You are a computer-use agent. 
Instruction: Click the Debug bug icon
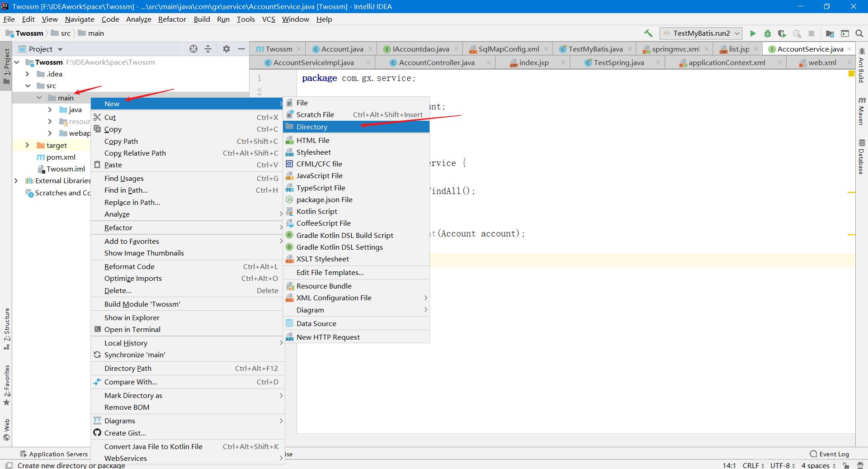click(767, 33)
